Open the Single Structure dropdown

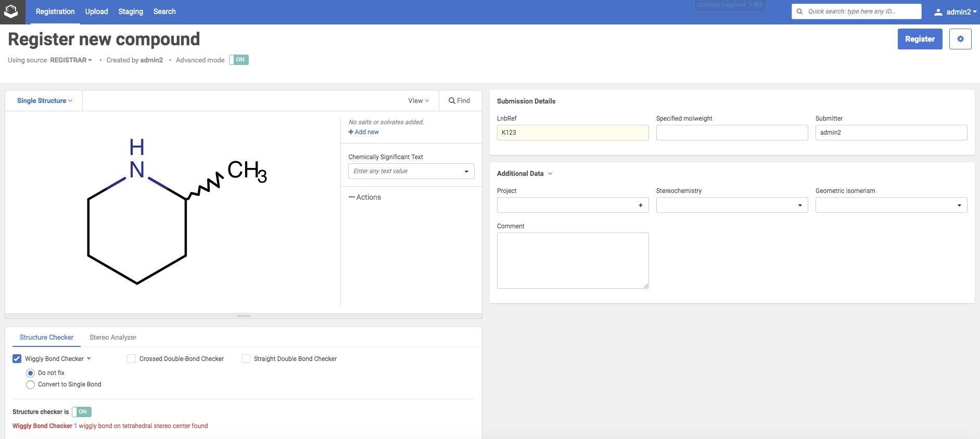[x=45, y=101]
